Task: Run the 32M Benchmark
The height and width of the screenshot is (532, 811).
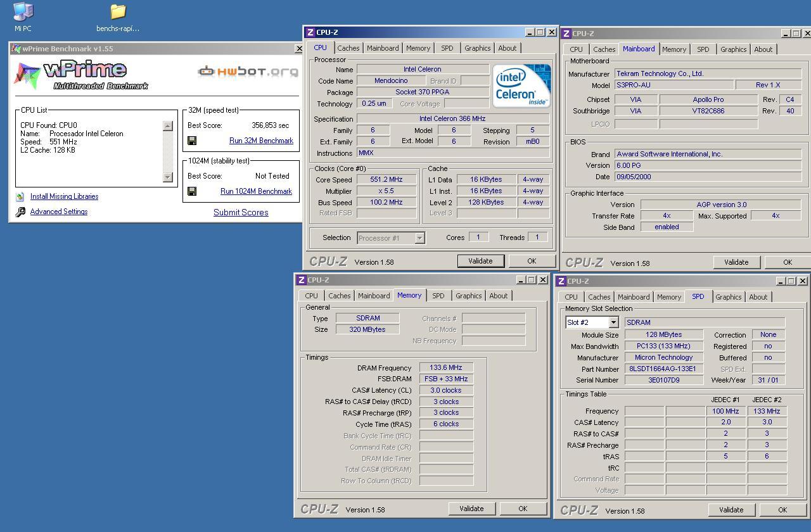Action: click(261, 141)
